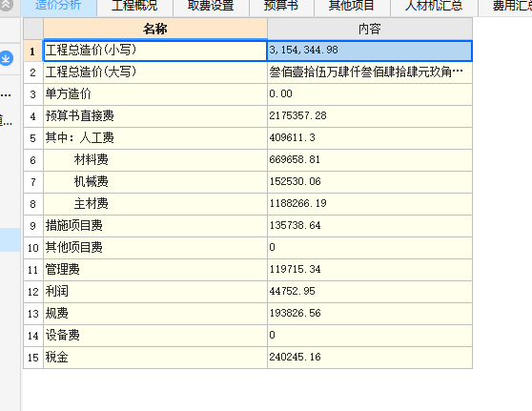
Task: Select the 单方造价 name cell
Action: point(155,94)
